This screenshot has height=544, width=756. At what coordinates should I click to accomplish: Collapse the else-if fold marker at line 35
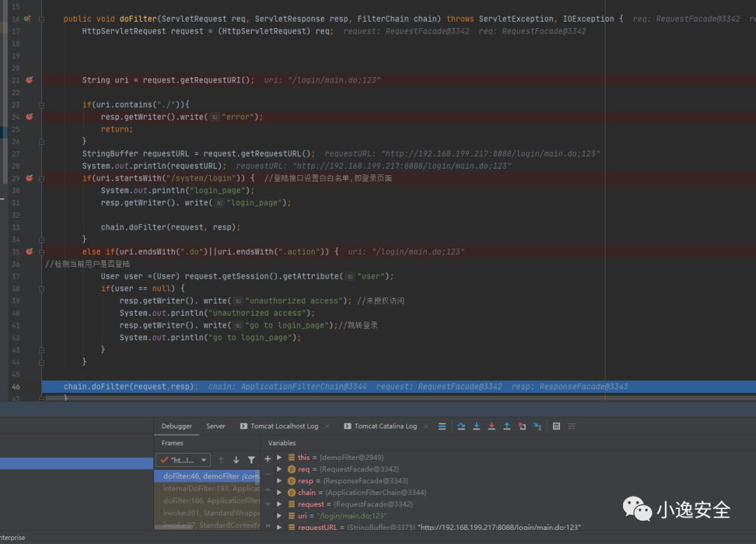point(41,252)
